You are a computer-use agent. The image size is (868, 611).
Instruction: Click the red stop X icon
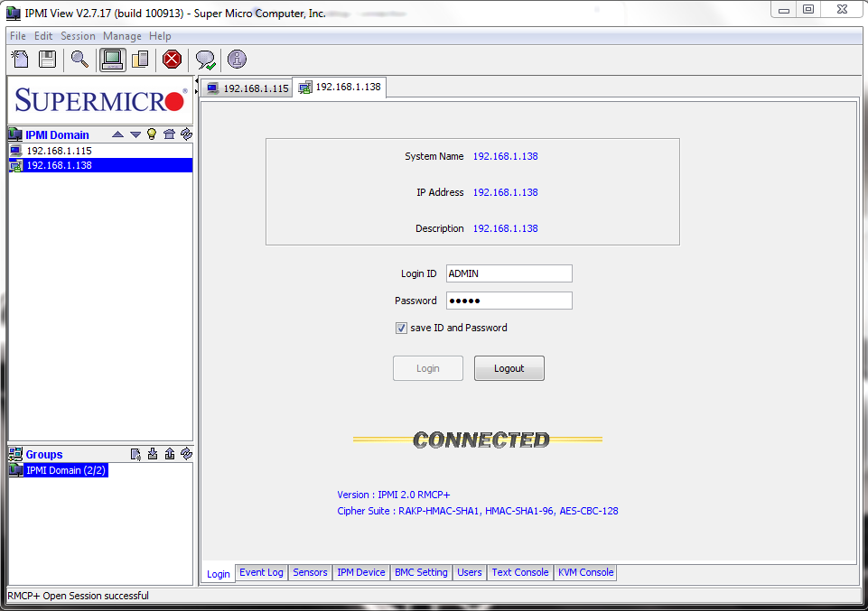(x=173, y=60)
